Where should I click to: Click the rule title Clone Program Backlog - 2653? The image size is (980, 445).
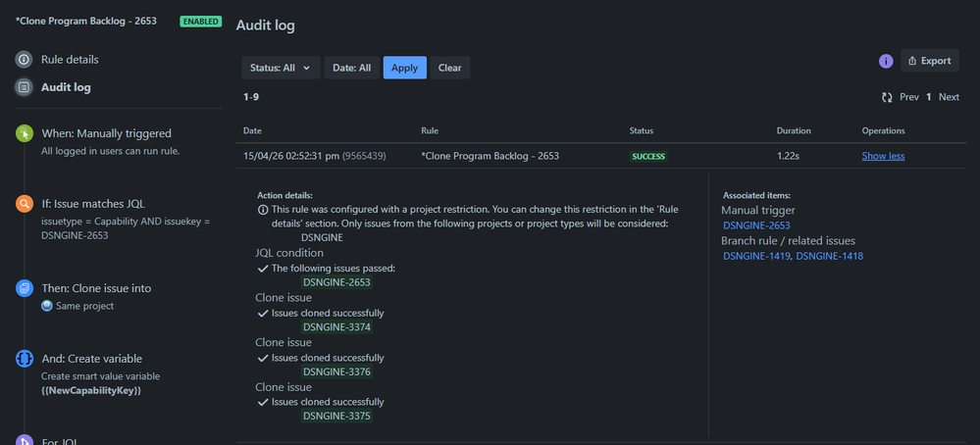(86, 22)
